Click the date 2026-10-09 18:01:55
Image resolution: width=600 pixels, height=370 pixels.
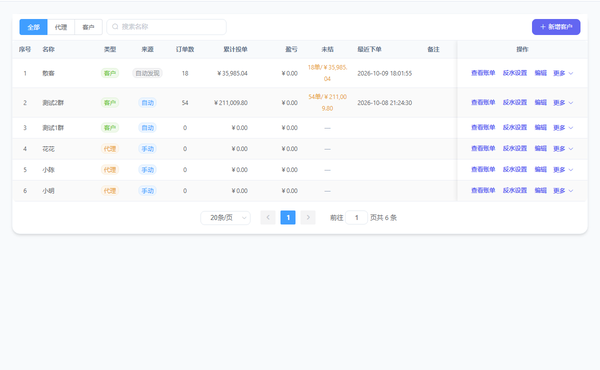(x=385, y=73)
